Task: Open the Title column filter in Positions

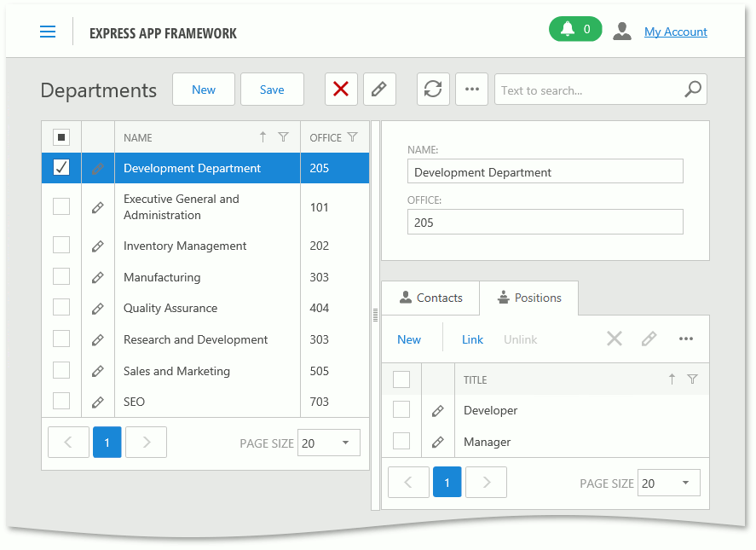Action: coord(692,379)
